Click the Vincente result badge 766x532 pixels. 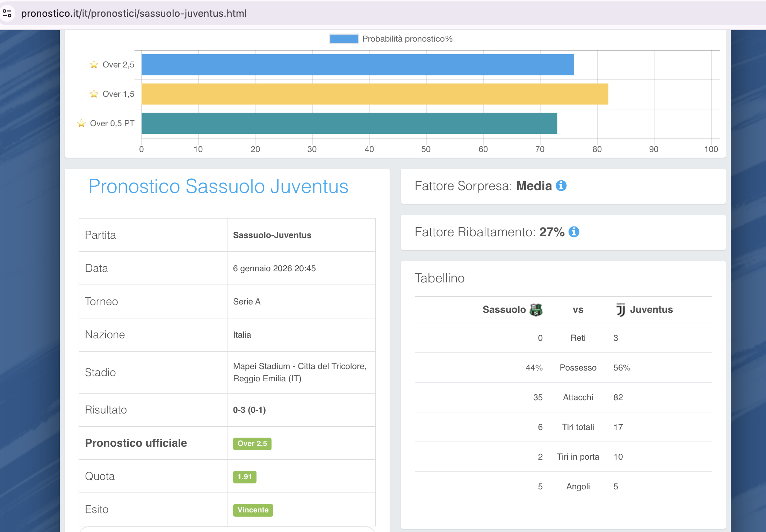point(253,510)
